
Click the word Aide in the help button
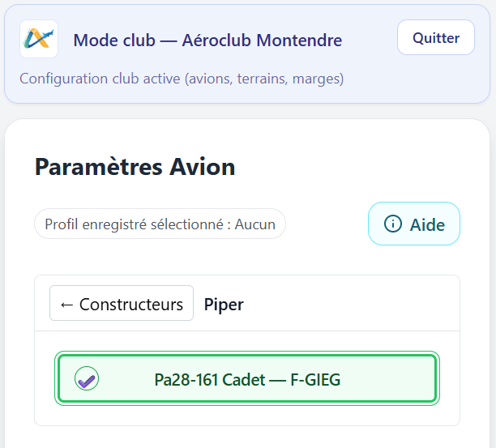427,224
